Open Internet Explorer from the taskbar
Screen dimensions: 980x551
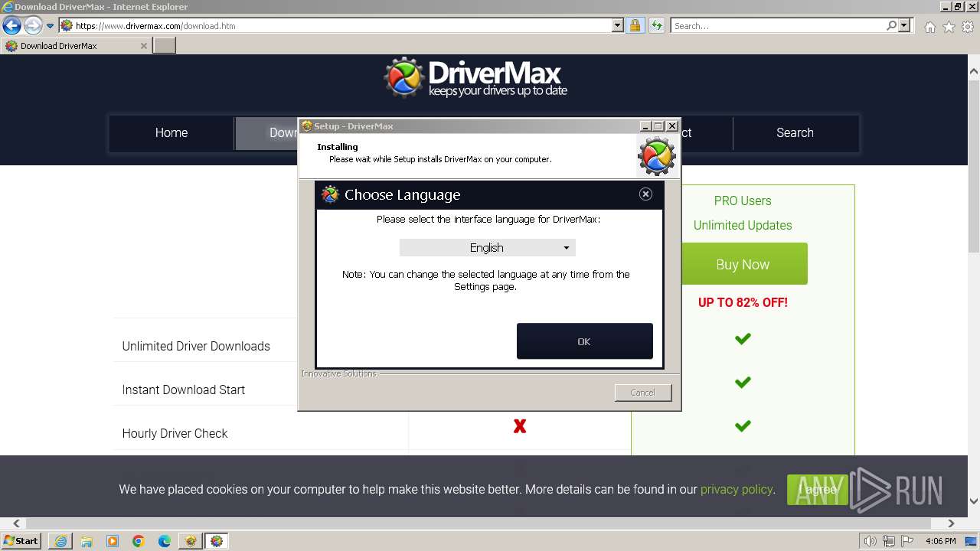coord(60,541)
